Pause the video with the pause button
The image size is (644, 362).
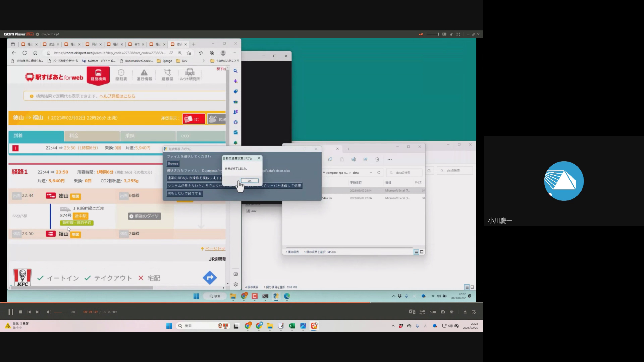click(x=11, y=312)
